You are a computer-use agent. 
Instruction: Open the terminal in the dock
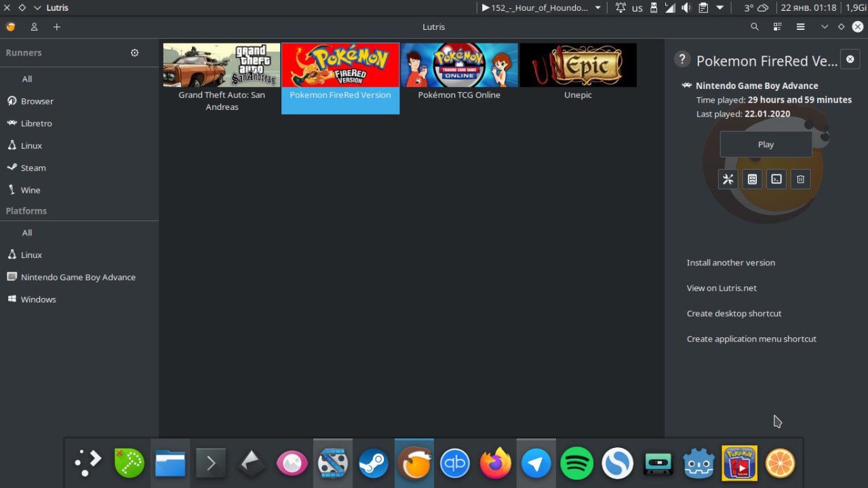click(211, 464)
